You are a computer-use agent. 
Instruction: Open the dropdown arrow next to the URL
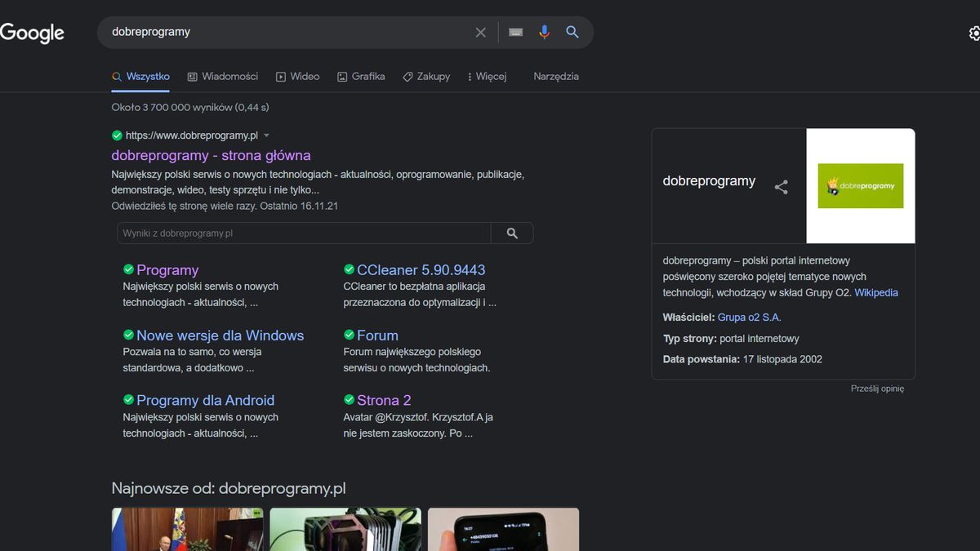[267, 136]
